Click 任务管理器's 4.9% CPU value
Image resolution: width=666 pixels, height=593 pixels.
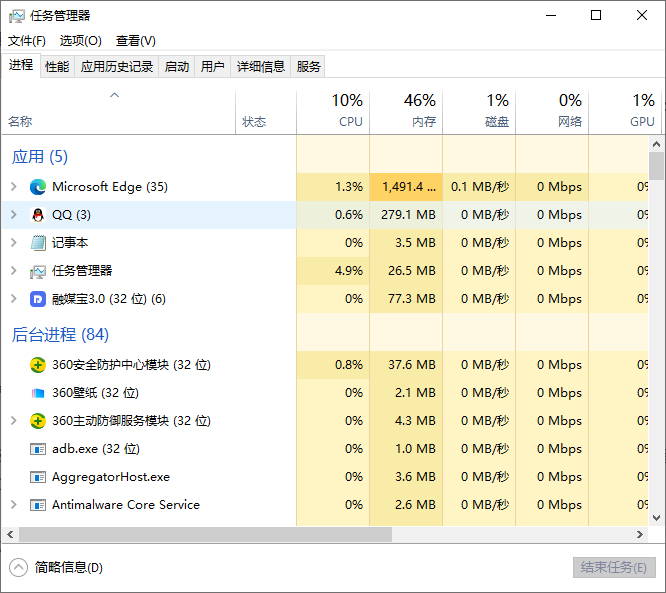[349, 271]
